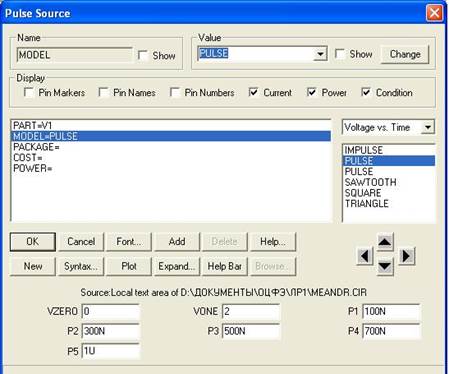The image size is (449, 374).
Task: Click the Help Bar button
Action: [225, 266]
